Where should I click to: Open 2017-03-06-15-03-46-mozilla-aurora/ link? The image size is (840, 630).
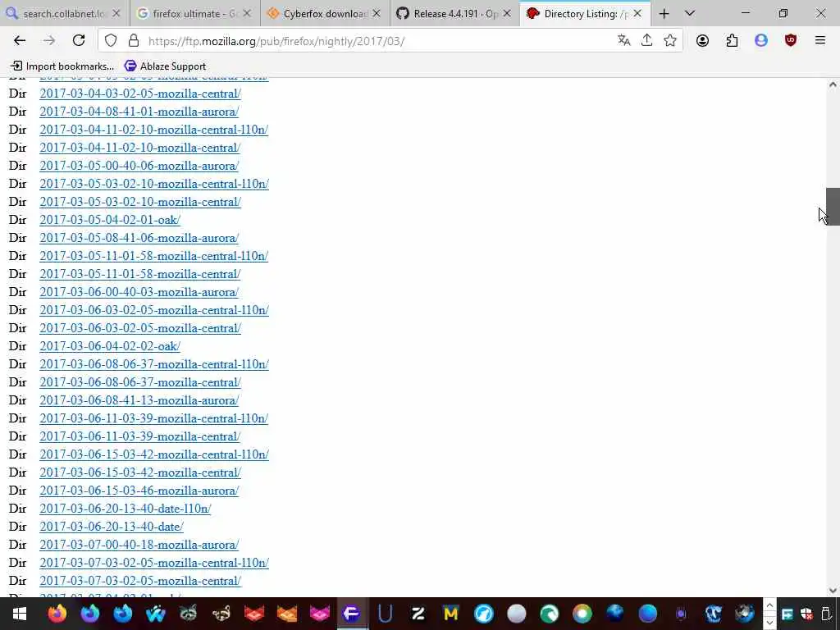[x=139, y=491]
